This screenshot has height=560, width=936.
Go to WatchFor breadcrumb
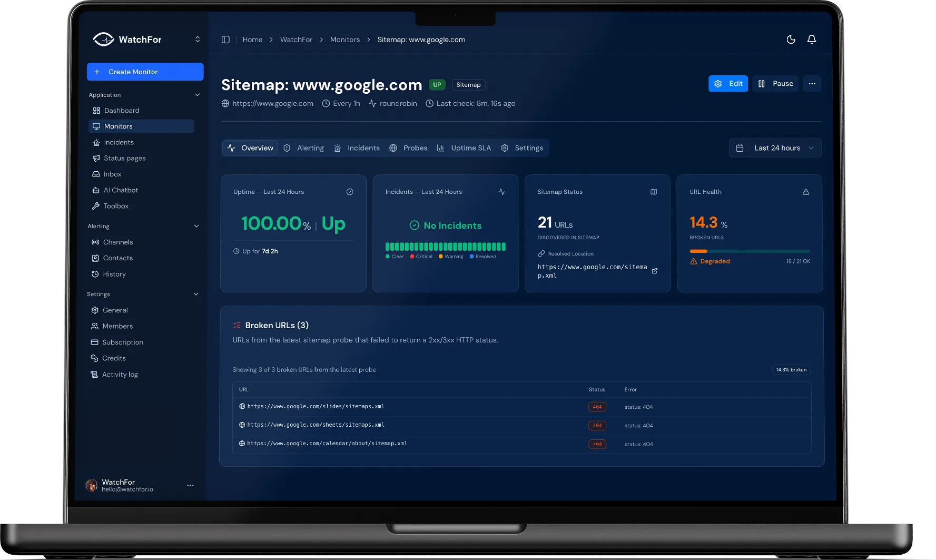(x=296, y=40)
